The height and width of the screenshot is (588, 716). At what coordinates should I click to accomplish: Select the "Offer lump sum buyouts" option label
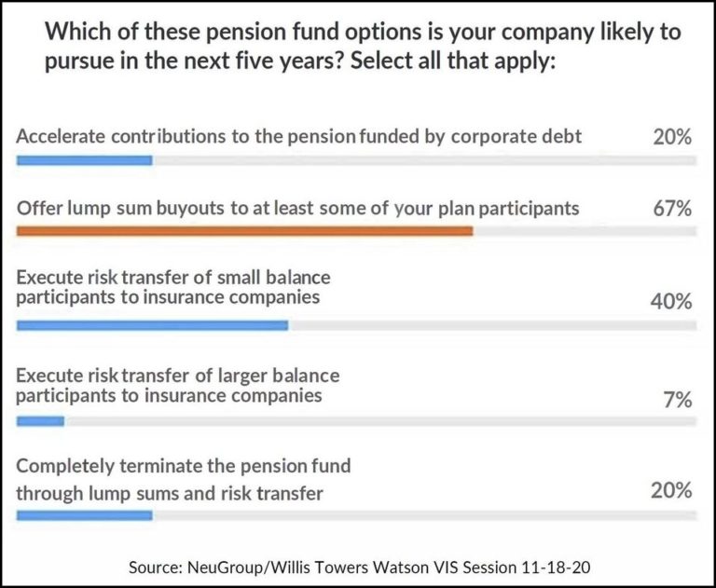point(297,208)
